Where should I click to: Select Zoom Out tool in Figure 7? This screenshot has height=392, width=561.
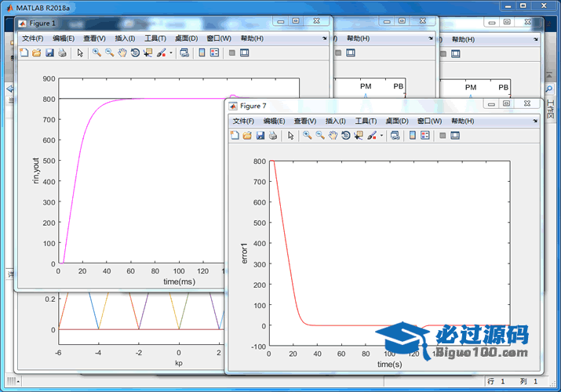(320, 136)
